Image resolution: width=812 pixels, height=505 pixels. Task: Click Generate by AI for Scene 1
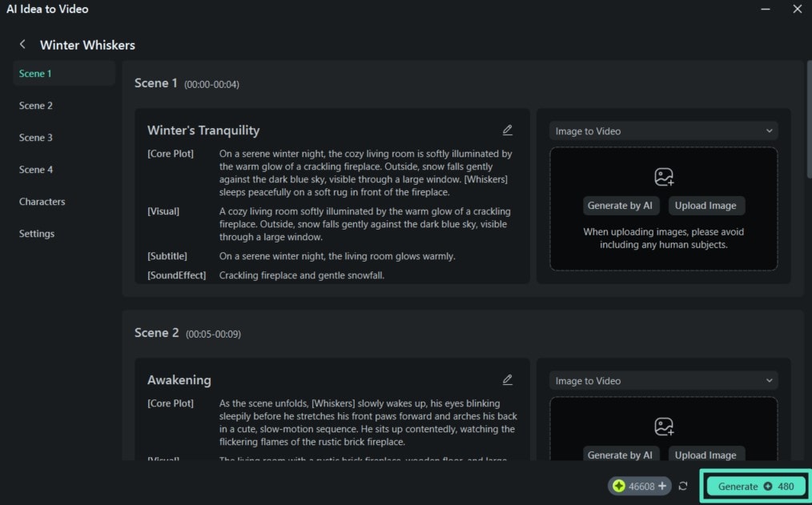point(621,206)
